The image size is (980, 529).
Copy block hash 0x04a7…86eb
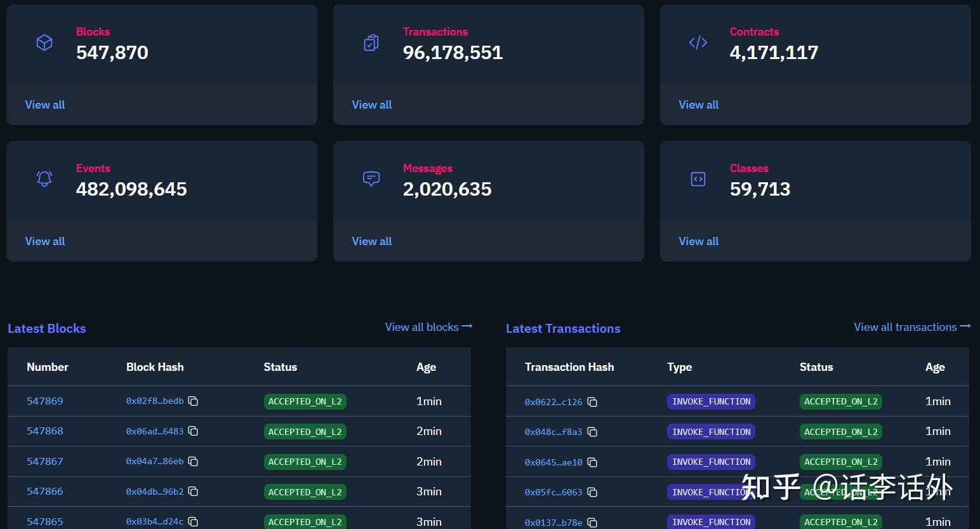pyautogui.click(x=194, y=462)
